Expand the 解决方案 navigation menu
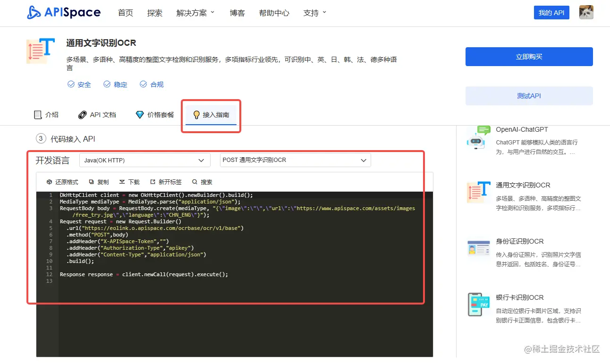The width and height of the screenshot is (610, 364). coord(195,13)
